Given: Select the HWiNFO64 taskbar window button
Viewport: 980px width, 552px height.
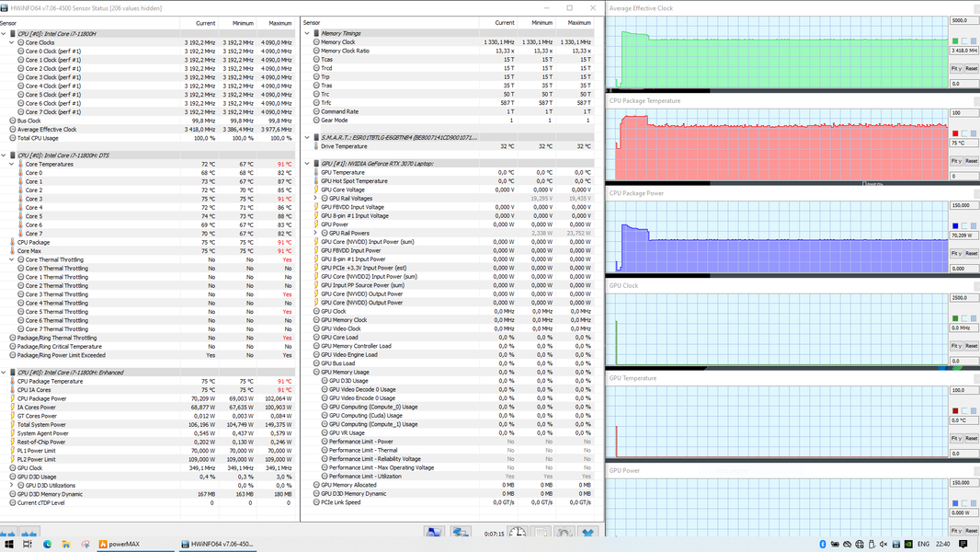Looking at the screenshot, I should tap(218, 545).
